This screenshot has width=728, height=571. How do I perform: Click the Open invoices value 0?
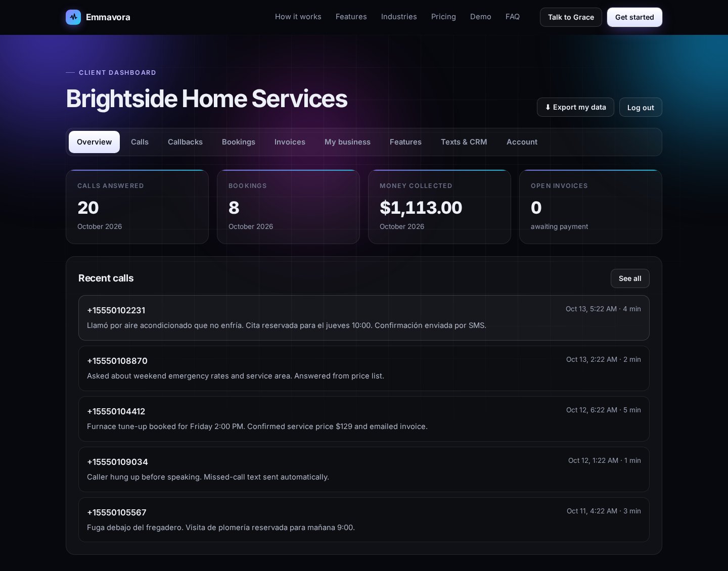pyautogui.click(x=536, y=208)
